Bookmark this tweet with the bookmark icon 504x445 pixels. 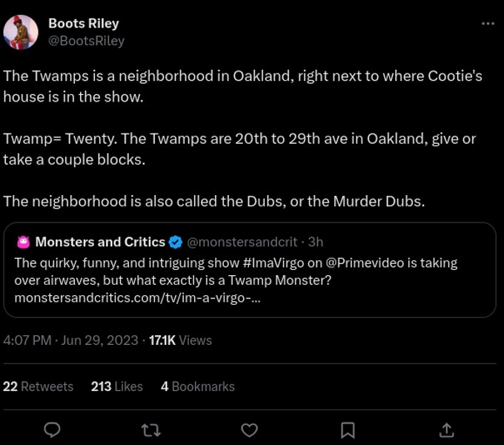point(348,430)
